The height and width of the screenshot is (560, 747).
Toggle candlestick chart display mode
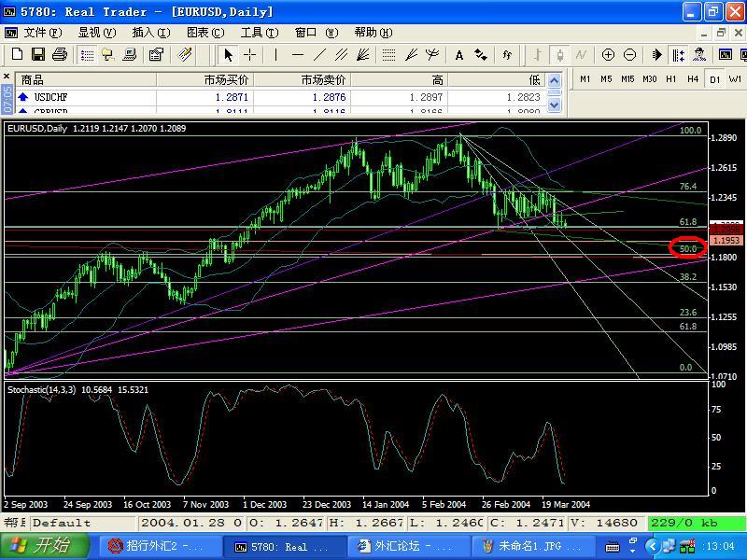(x=559, y=55)
